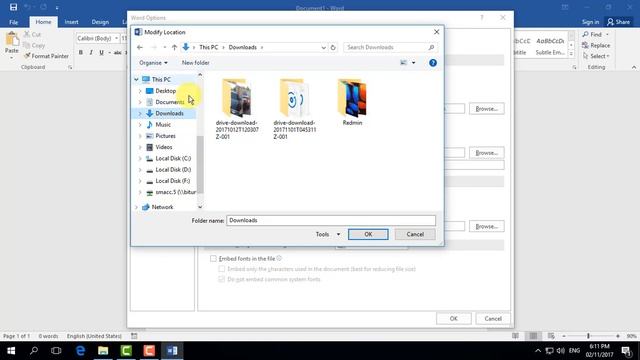Toggle Bold in Word ribbon
The height and width of the screenshot is (360, 640).
(x=81, y=52)
